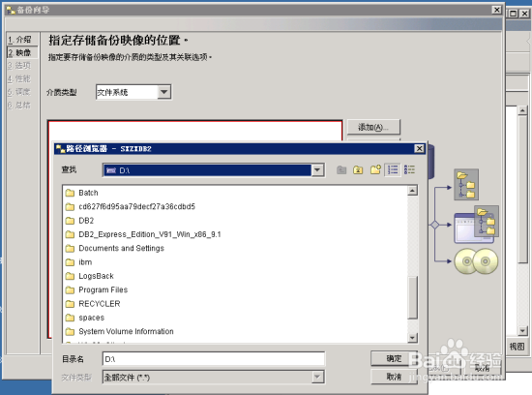532x395 pixels.
Task: Create a new folder via toolbar icon
Action: [375, 169]
